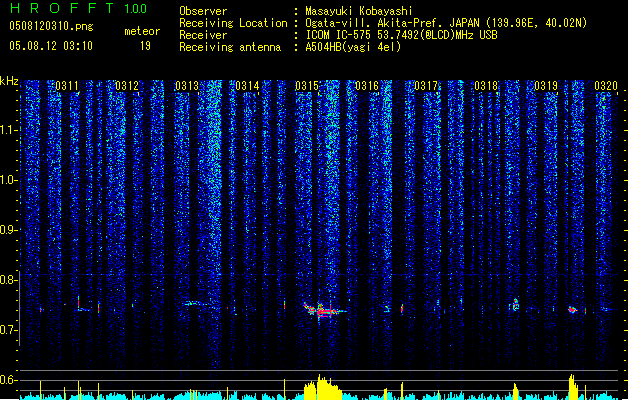Select the file name 0508120310.png
The width and height of the screenshot is (629, 400).
(x=51, y=26)
